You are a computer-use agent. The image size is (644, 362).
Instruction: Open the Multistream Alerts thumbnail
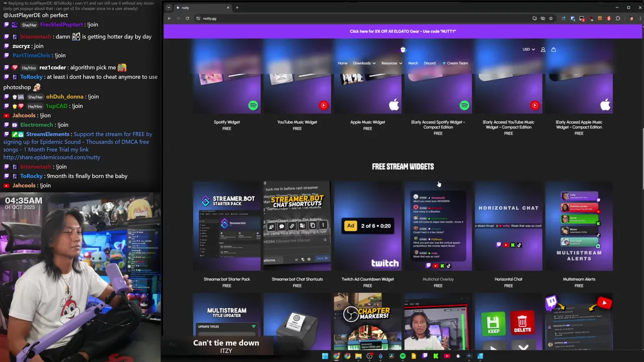coord(579,226)
